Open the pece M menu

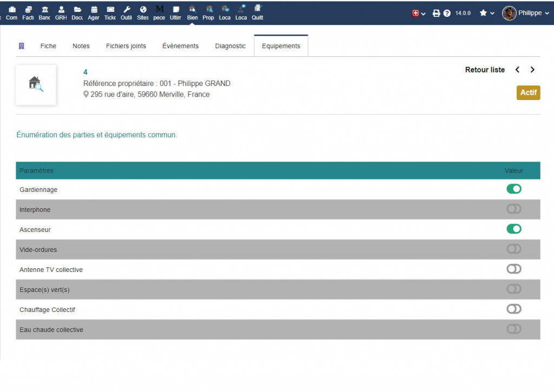[x=159, y=13]
